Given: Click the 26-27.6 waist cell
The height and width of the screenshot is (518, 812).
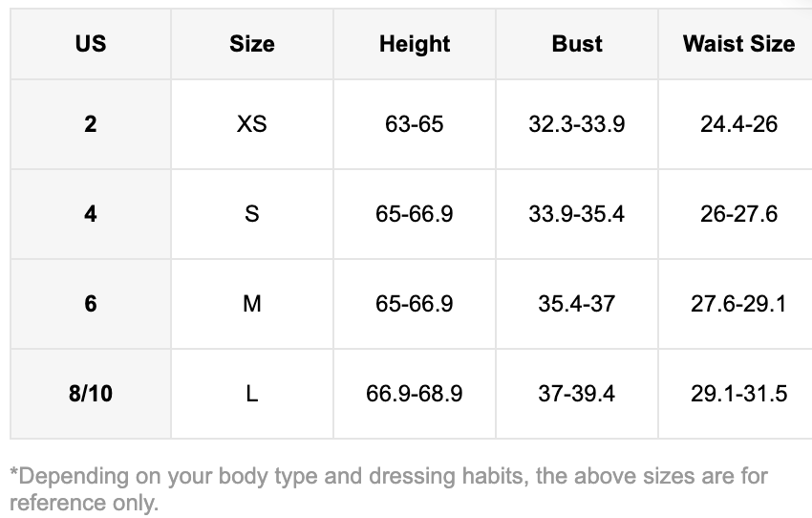Looking at the screenshot, I should (x=738, y=214).
